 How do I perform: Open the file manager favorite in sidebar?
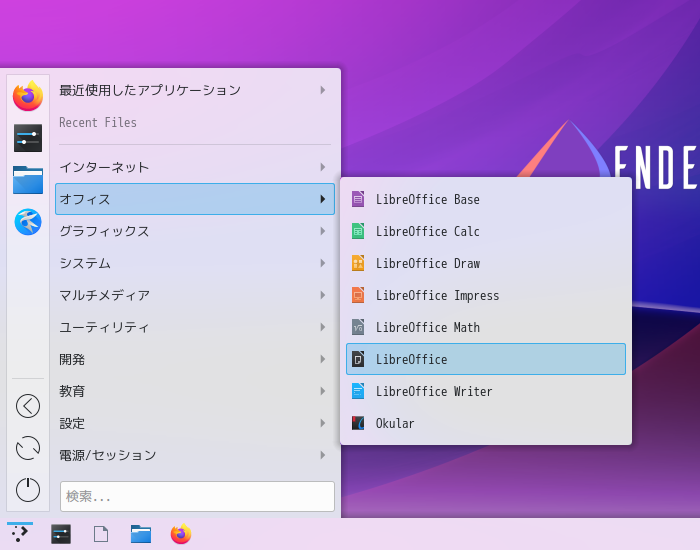[28, 180]
